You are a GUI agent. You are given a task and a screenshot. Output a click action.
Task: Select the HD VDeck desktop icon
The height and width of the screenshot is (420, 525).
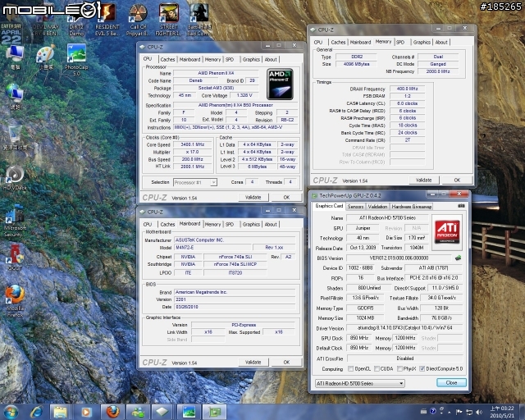[15, 177]
